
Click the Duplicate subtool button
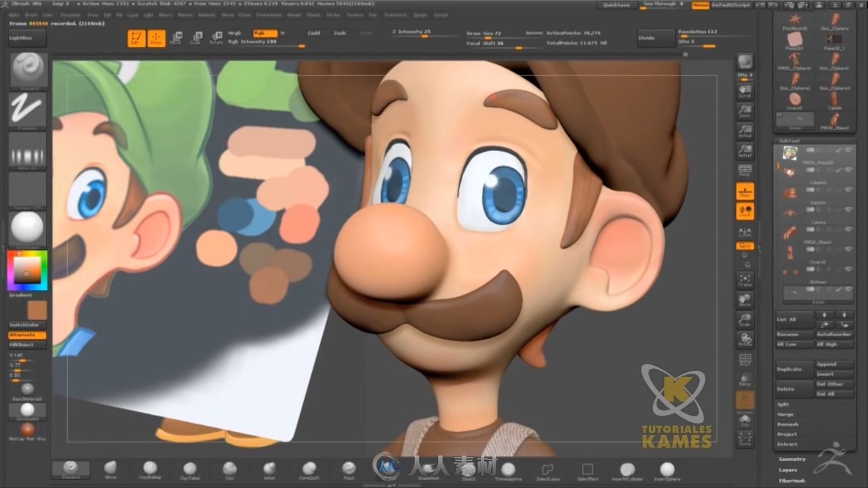pyautogui.click(x=794, y=369)
